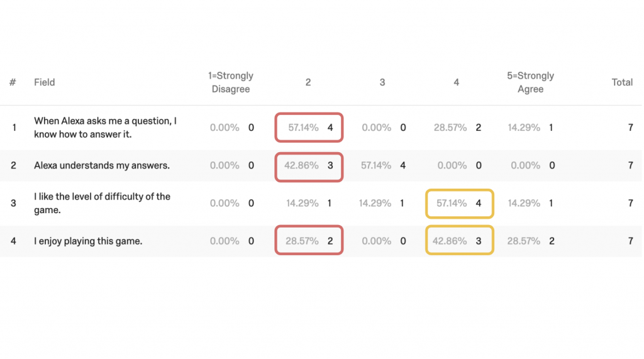The width and height of the screenshot is (644, 359).
Task: Click column 2 header
Action: [x=308, y=82]
